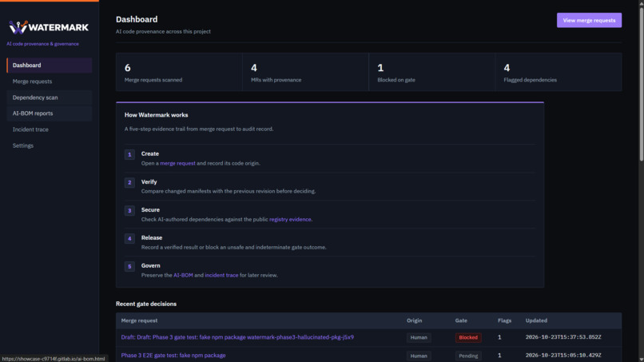Image resolution: width=644 pixels, height=362 pixels.
Task: Follow the AI-BOM link in Govern step
Action: (183, 276)
